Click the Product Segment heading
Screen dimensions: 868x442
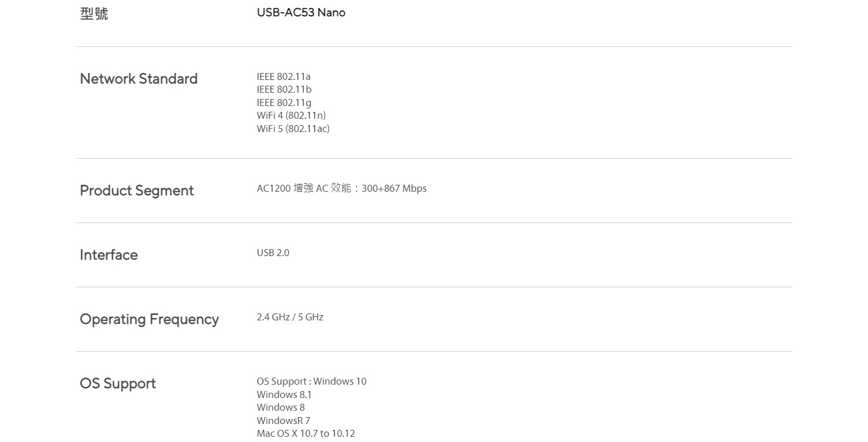pos(137,191)
